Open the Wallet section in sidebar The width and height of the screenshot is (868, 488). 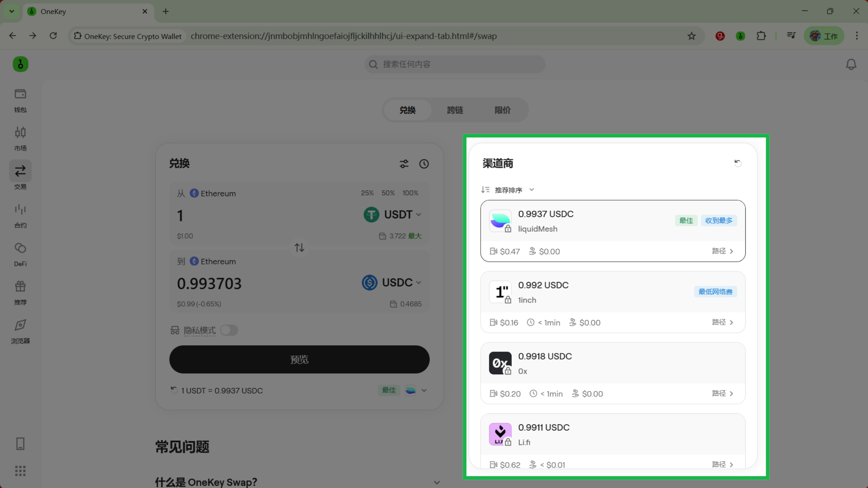[20, 100]
